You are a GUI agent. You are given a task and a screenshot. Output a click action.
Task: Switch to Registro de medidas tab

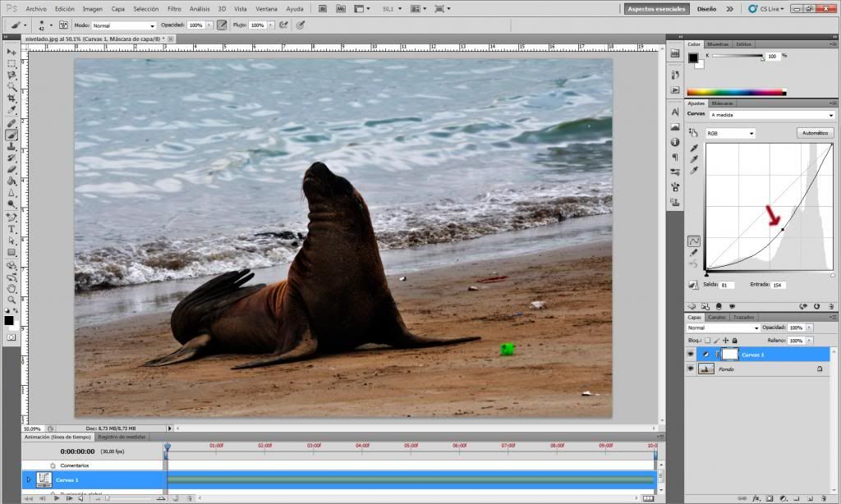[x=122, y=437]
